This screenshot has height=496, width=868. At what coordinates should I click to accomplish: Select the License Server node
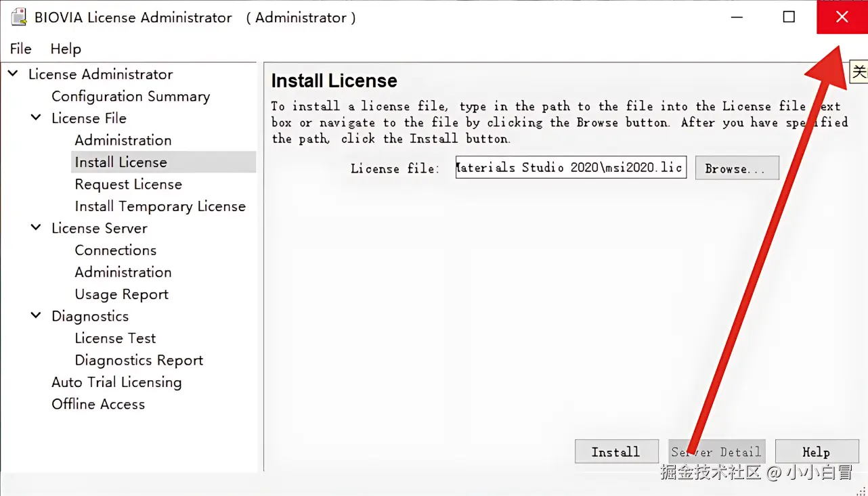(100, 228)
